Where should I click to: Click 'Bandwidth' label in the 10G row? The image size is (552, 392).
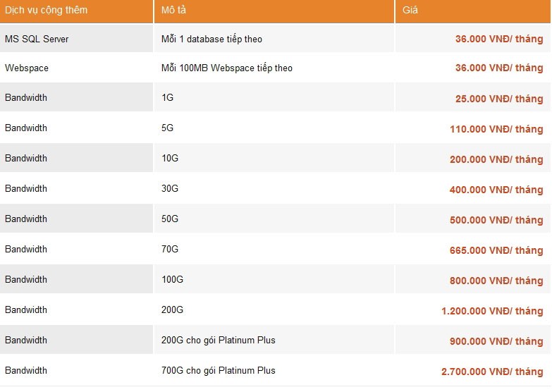click(26, 158)
